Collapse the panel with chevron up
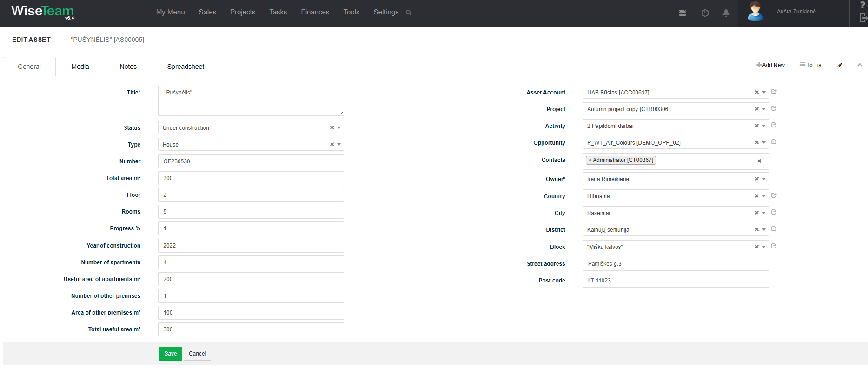Screen dimensions: 868x369 click(x=860, y=65)
